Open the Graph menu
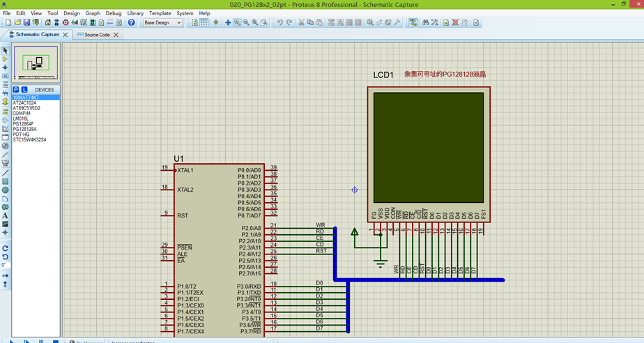644x343 pixels. point(93,13)
